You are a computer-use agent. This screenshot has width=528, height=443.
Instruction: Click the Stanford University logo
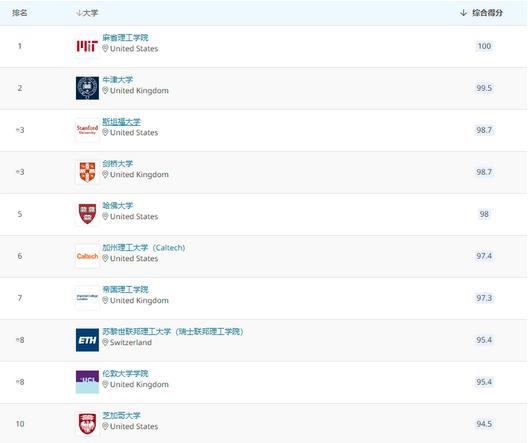coord(87,130)
